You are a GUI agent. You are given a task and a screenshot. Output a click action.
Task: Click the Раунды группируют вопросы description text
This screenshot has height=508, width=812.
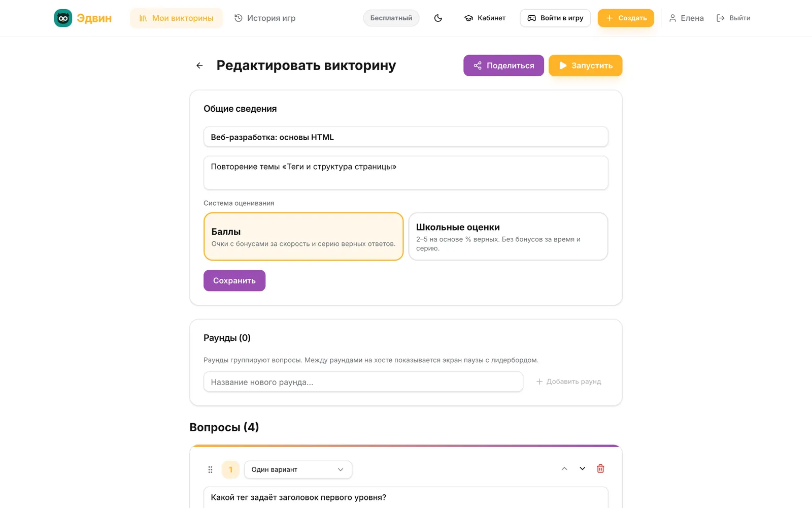coord(371,360)
